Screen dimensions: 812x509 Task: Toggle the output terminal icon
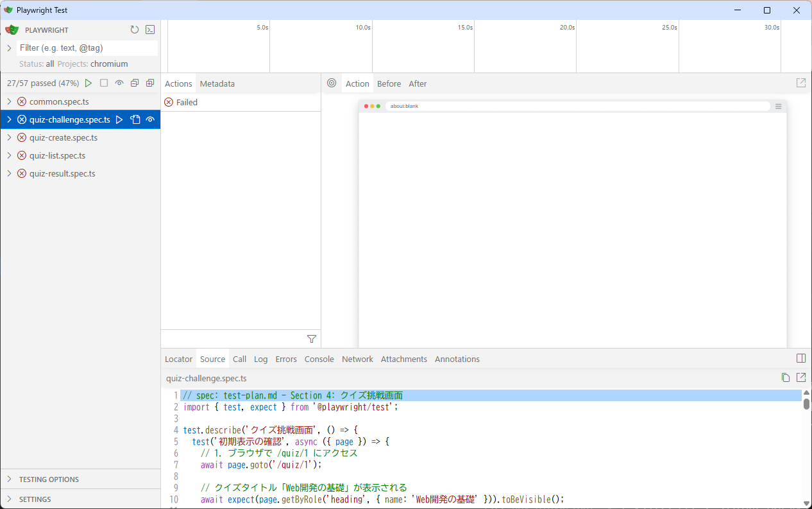[x=150, y=30]
